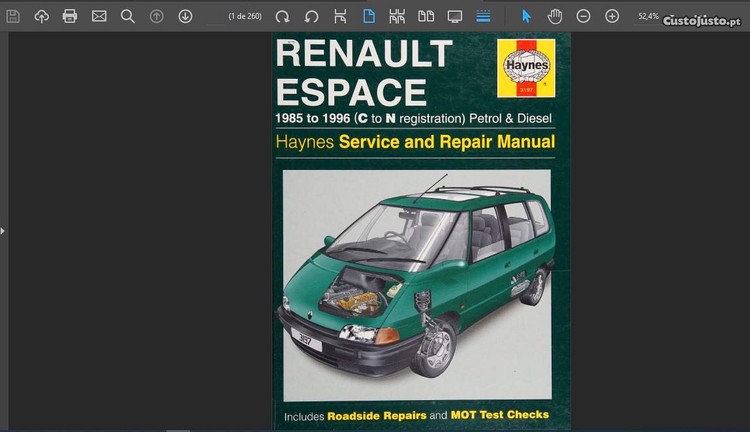Enable single page view mode
The height and width of the screenshot is (432, 750).
tap(369, 16)
